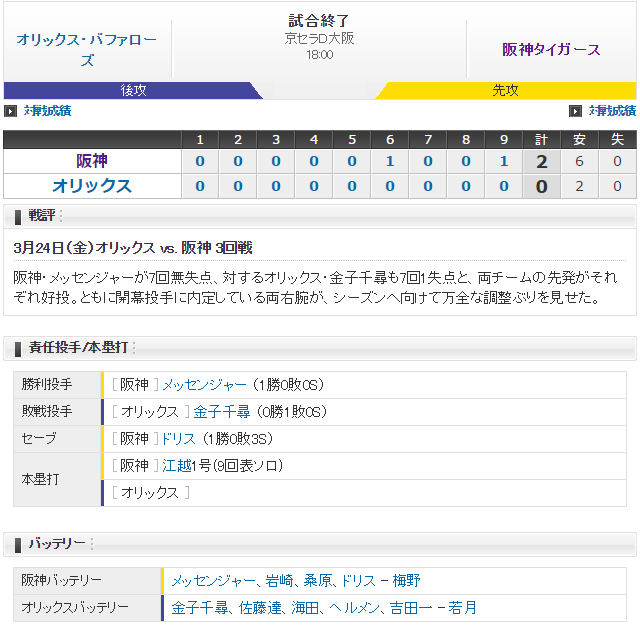Screen dimensions: 640x627
Task: Open 阪神's 5th inning score
Action: [x=352, y=161]
